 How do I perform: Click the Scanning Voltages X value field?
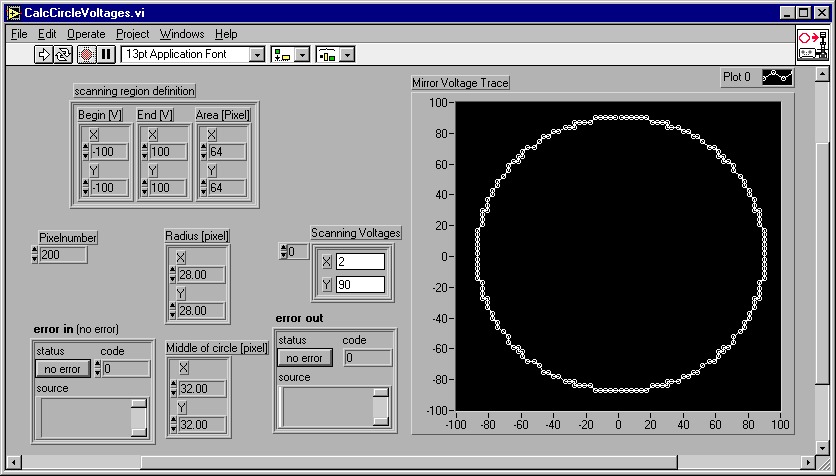point(360,262)
